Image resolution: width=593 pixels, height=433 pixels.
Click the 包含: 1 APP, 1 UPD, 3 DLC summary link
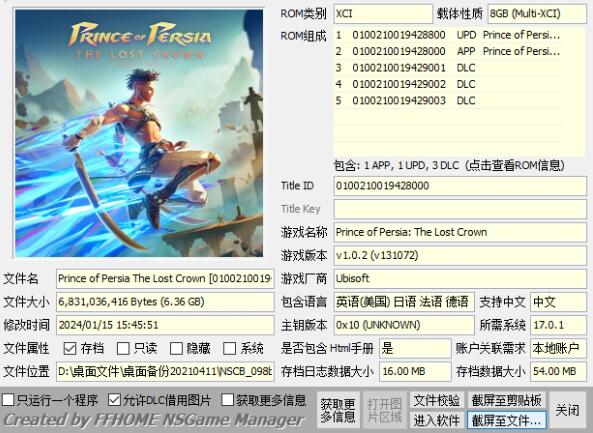pos(449,165)
